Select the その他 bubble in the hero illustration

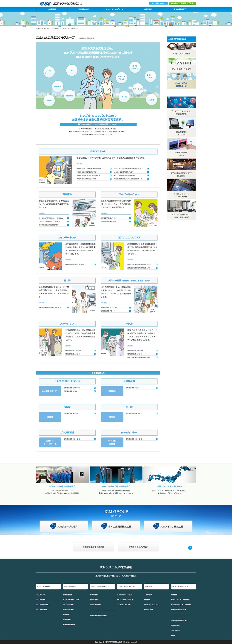[x=152, y=100]
